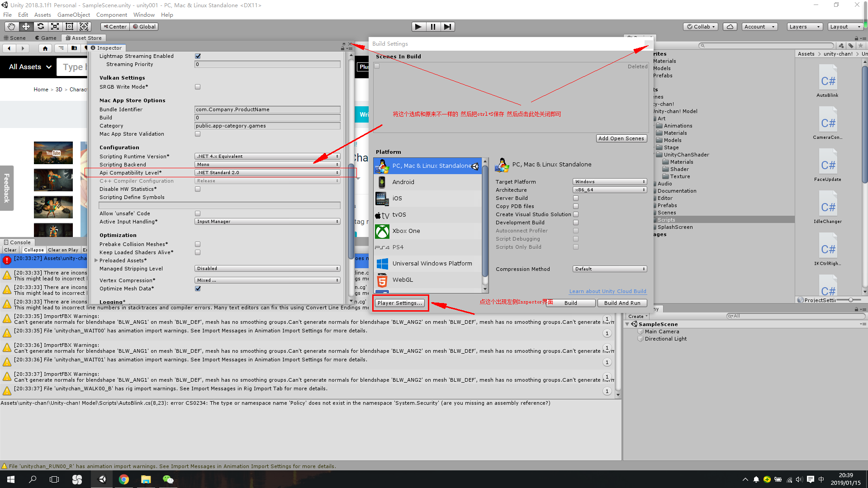Image resolution: width=868 pixels, height=488 pixels.
Task: Open the Target Platform dropdown
Action: (609, 181)
